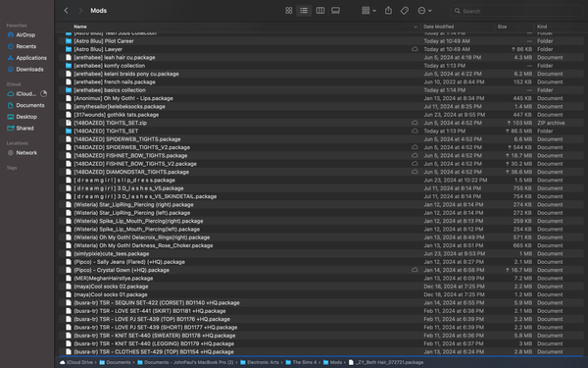Switch to list view
Image resolution: width=588 pixels, height=368 pixels.
(304, 11)
